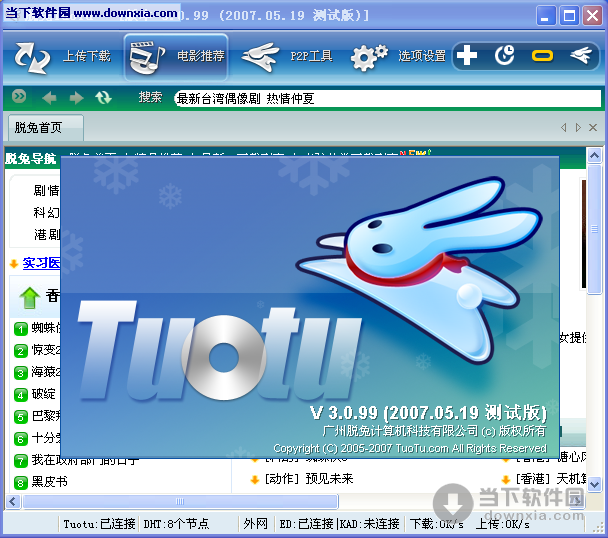The image size is (608, 538).
Task: Click the search field with 最新台湾偶像剧 text
Action: coord(387,98)
